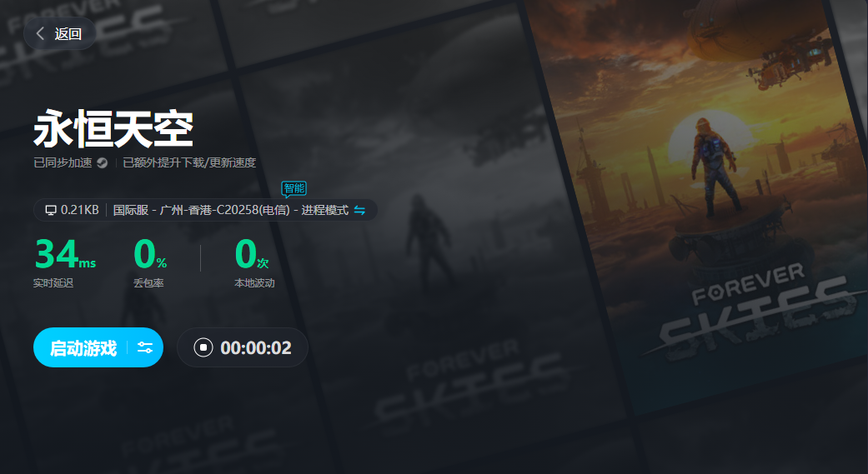Viewport: 868px width, 474px height.
Task: Click the 本地波动 label
Action: 254,282
